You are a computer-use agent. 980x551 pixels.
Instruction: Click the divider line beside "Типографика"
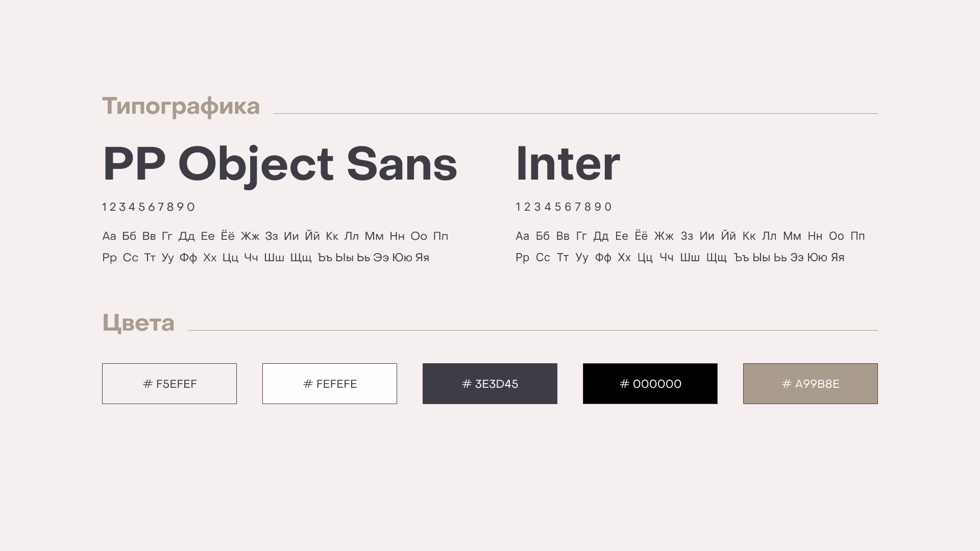coord(575,113)
